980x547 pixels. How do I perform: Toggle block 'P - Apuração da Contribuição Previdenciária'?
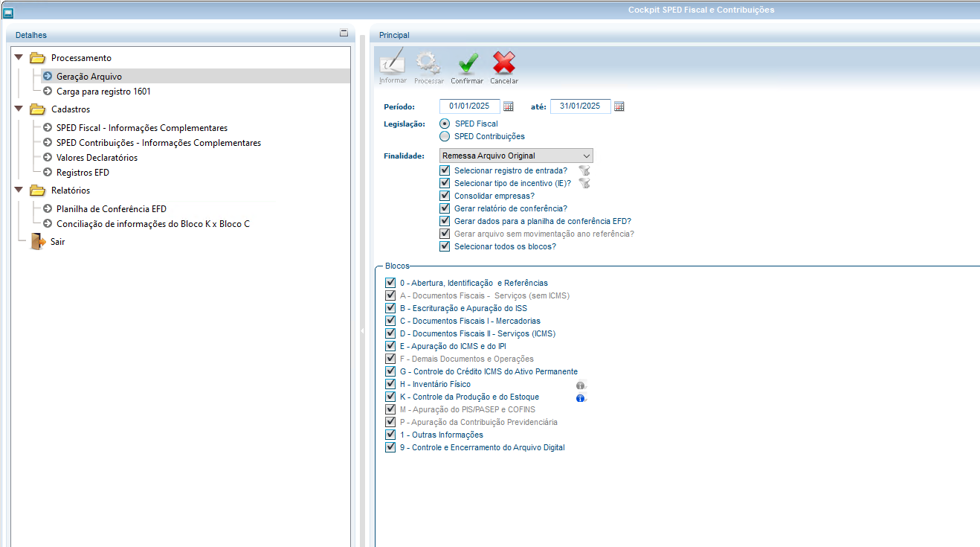point(390,422)
